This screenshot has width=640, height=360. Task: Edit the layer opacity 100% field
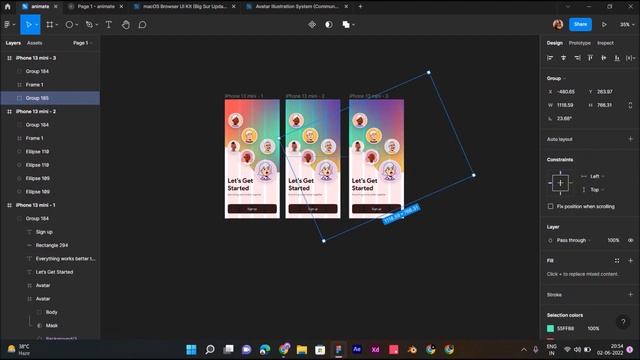click(613, 240)
